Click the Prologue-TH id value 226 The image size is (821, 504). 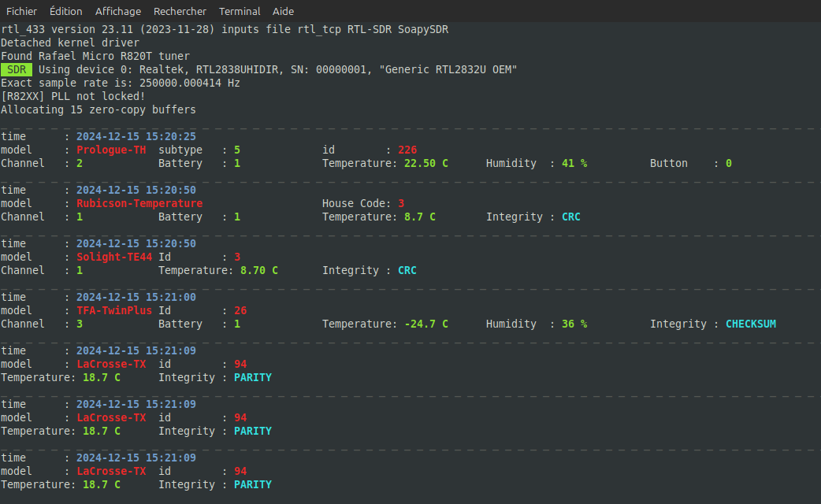coord(407,150)
